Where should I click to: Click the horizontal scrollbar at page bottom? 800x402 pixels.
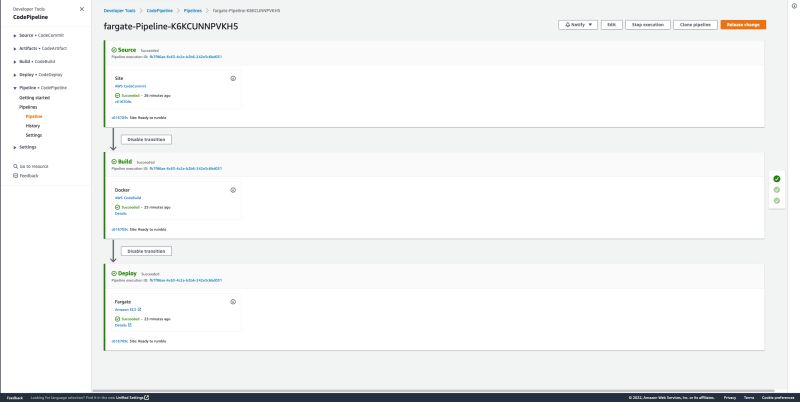pyautogui.click(x=433, y=391)
